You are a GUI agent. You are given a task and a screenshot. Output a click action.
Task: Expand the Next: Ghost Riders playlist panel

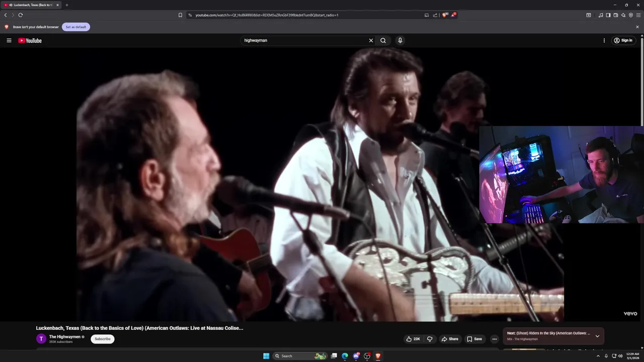click(x=597, y=336)
